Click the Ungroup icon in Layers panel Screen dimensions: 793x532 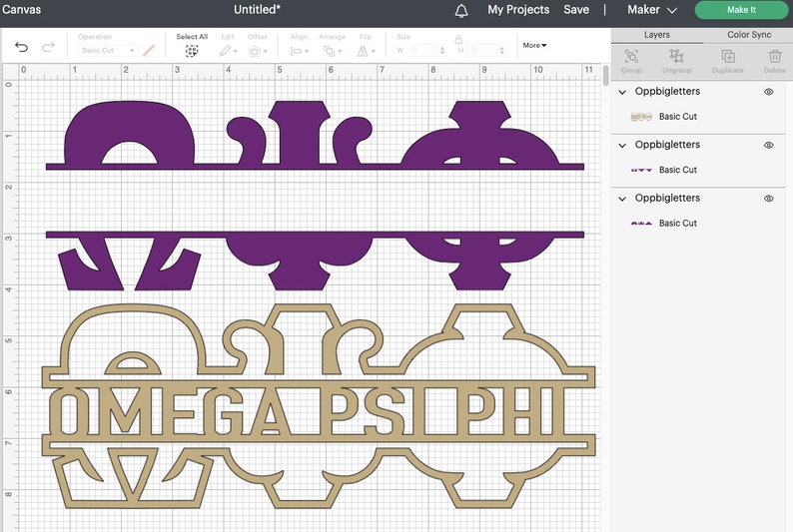click(x=677, y=56)
